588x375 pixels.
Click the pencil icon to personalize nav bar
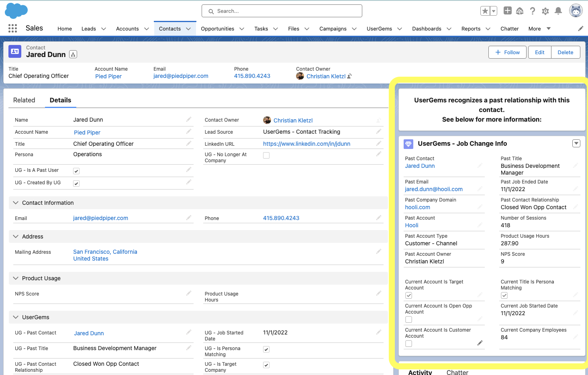tap(581, 29)
